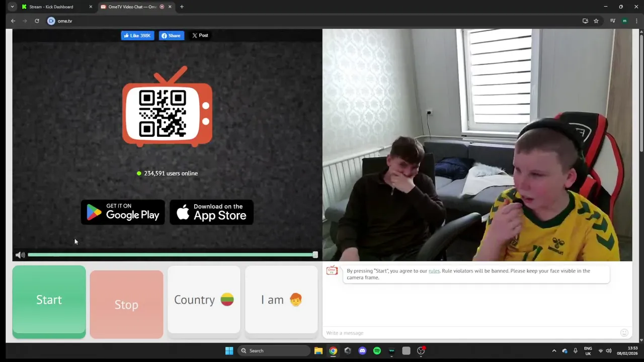
Task: Open the clock showing 13:53
Action: 627,350
